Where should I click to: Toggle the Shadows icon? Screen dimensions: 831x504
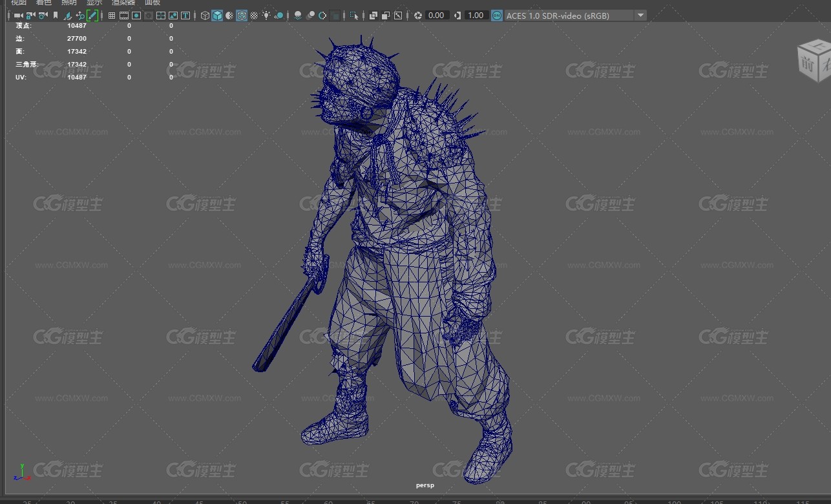coord(279,15)
